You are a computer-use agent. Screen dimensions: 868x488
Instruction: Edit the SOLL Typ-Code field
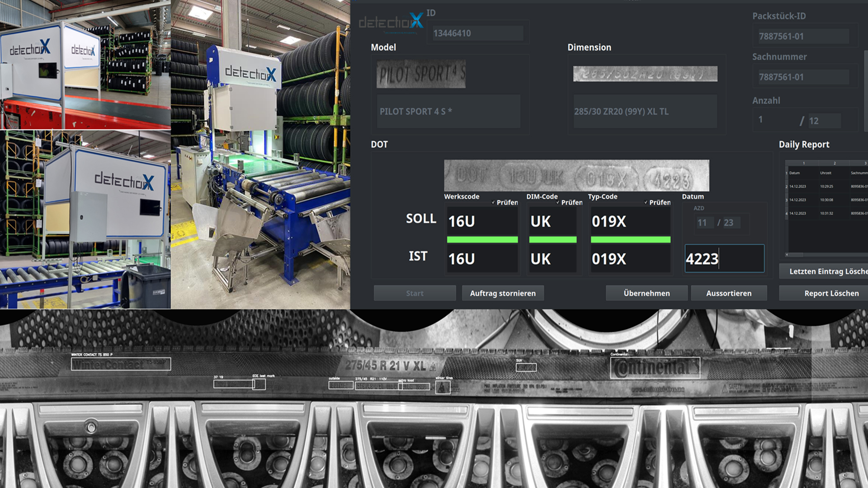(631, 221)
